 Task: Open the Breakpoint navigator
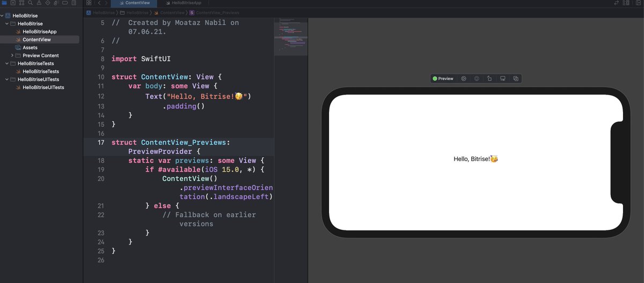click(x=64, y=3)
